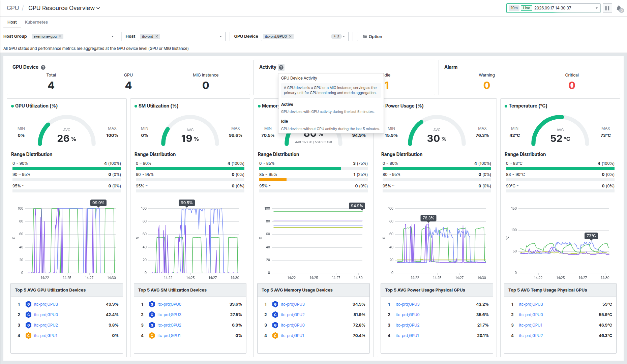
Task: Click GPU0 hexagon icon in SM Utilization list
Action: [x=152, y=304]
